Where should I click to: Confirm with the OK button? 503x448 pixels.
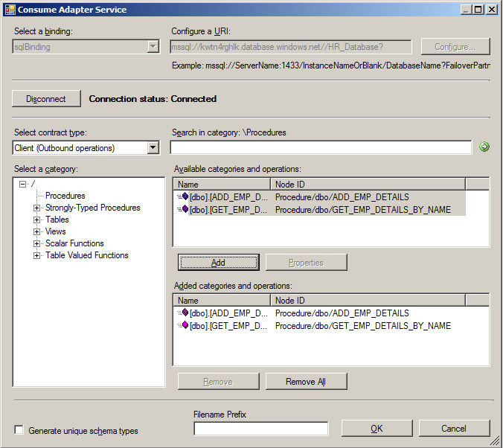377,429
